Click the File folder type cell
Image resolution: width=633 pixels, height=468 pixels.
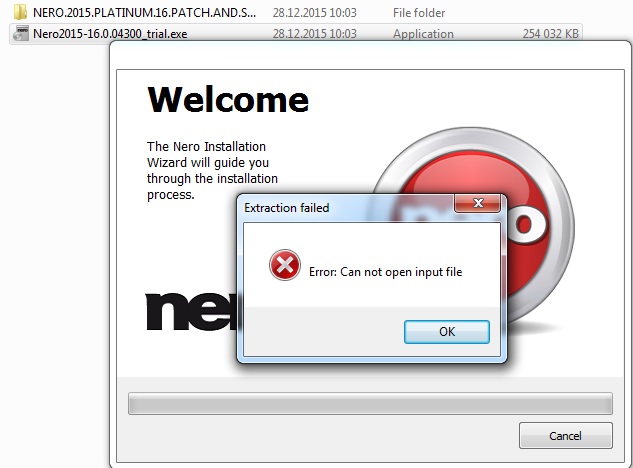point(419,13)
